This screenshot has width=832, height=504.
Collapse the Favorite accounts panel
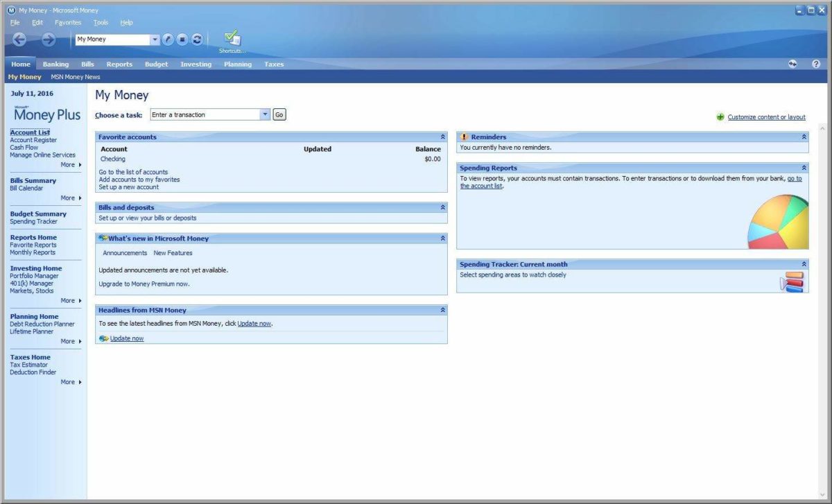[442, 137]
